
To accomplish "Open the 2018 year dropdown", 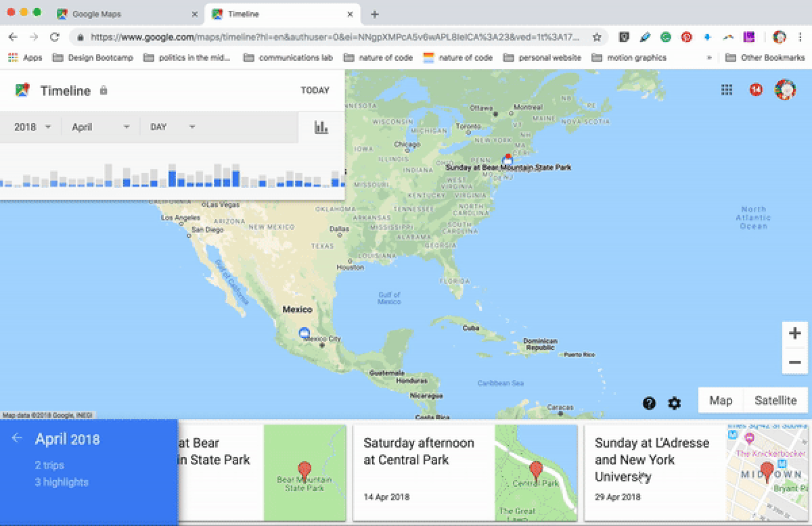I will 32,126.
